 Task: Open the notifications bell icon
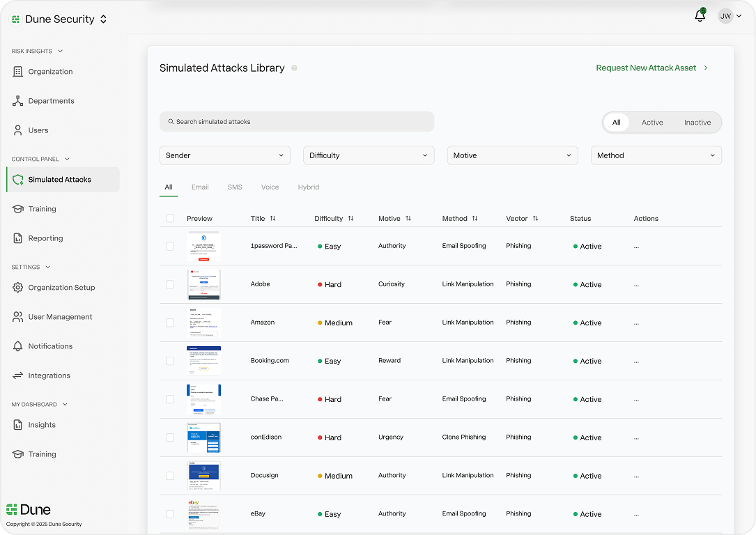click(700, 16)
